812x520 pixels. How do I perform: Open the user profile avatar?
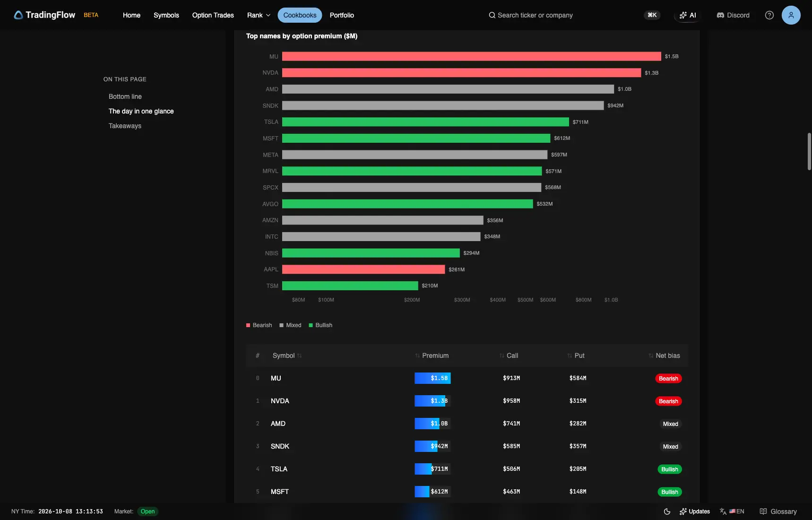click(x=791, y=15)
